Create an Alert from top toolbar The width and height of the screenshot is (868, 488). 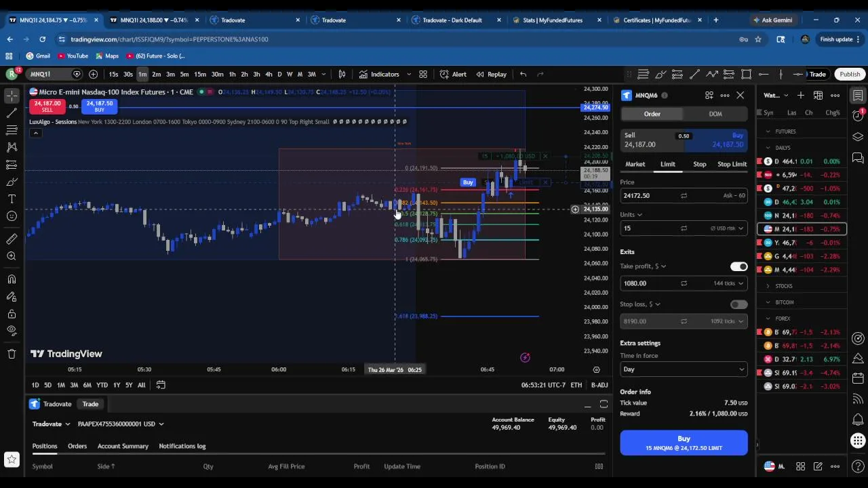[x=453, y=74]
